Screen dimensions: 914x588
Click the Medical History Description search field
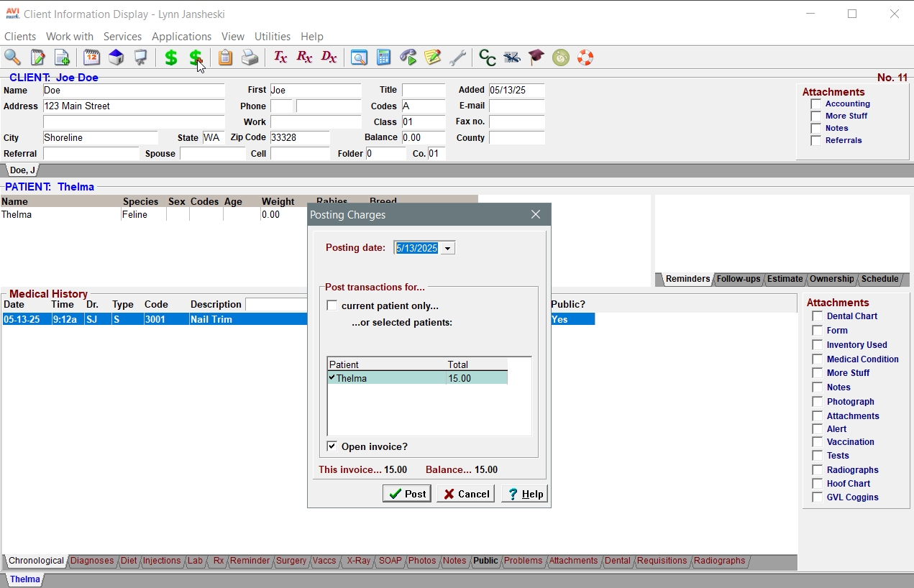click(277, 305)
